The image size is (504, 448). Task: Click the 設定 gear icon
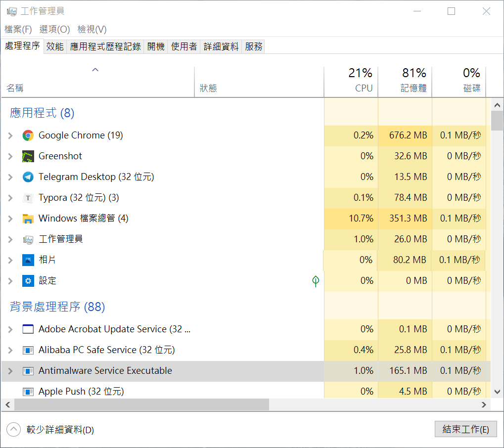point(28,281)
